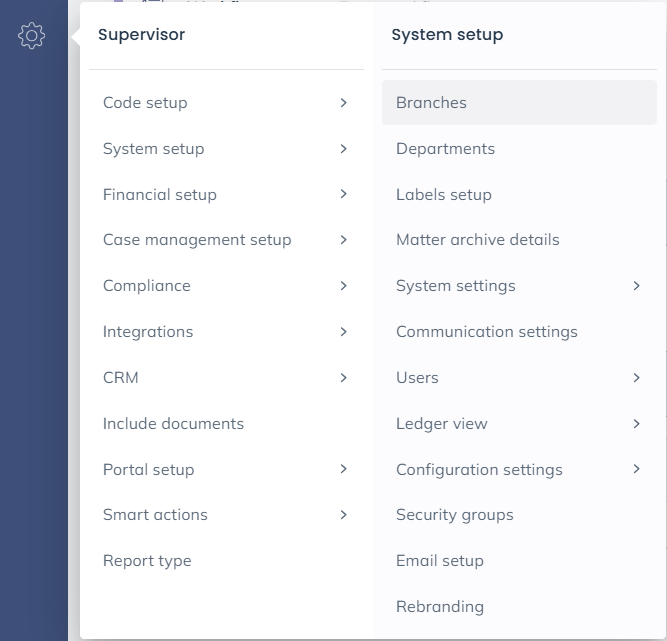Screen dimensions: 667x641
Task: Select Report type from Supervisor menu
Action: point(147,561)
